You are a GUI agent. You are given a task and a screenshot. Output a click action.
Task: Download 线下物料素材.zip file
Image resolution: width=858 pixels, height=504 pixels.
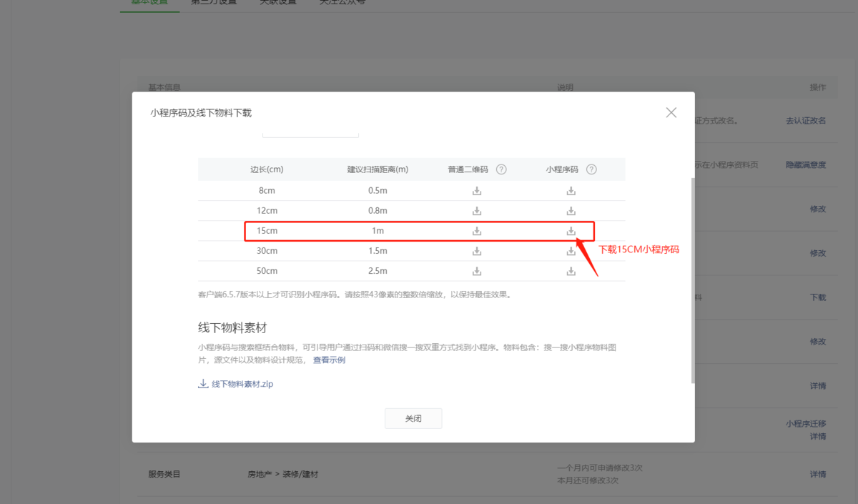pyautogui.click(x=236, y=384)
